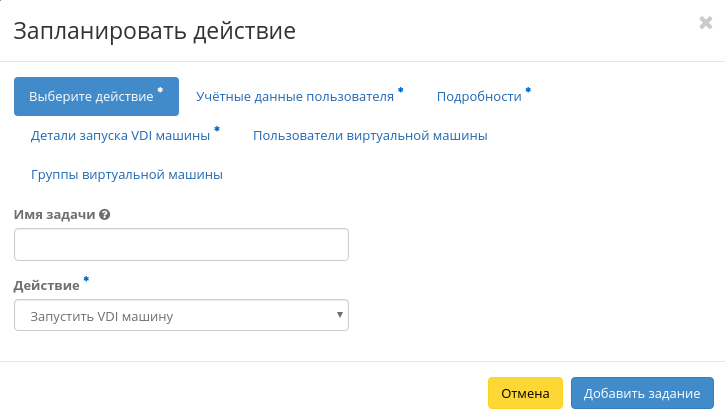The height and width of the screenshot is (420, 725).
Task: Click the asterisk beside the Подробности tab
Action: (x=528, y=91)
